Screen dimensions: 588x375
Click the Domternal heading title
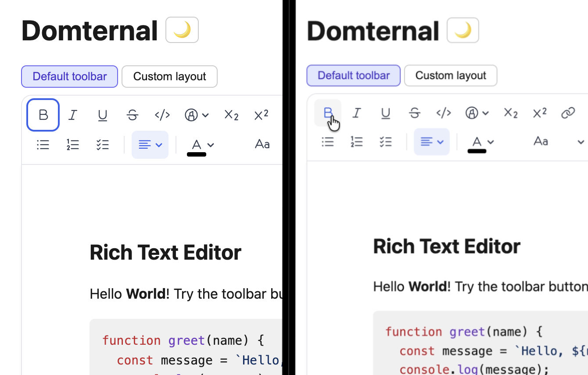90,30
